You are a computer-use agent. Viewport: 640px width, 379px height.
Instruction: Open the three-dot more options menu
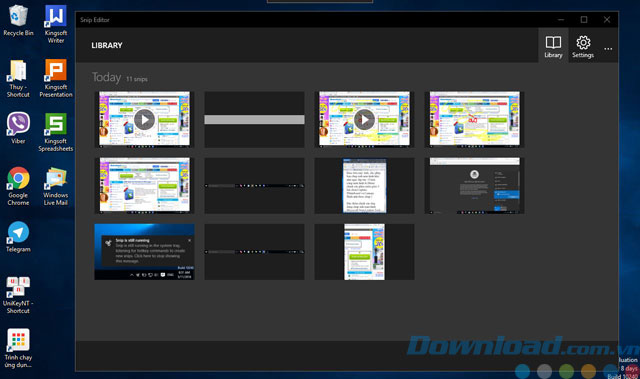click(608, 49)
